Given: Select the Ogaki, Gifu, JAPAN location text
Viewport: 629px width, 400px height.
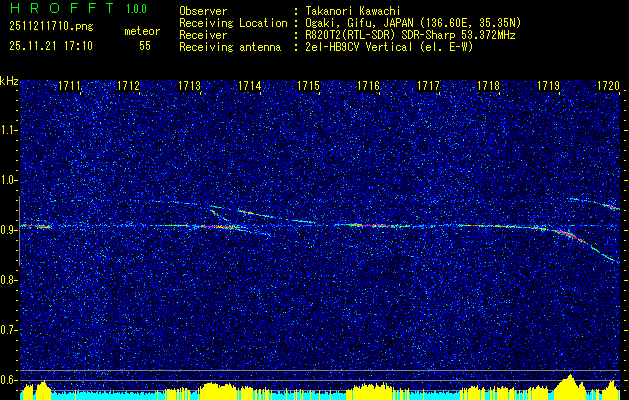Looking at the screenshot, I should click(x=413, y=23).
